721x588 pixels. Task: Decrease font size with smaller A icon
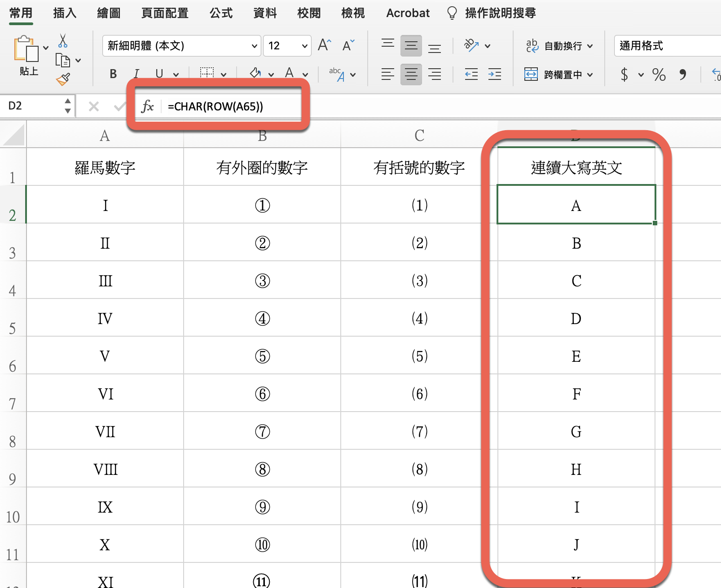[348, 45]
